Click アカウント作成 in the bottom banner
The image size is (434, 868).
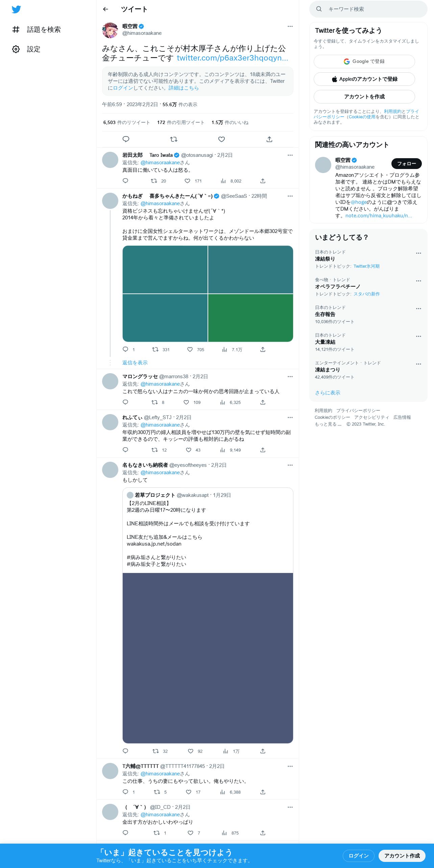[x=402, y=855]
